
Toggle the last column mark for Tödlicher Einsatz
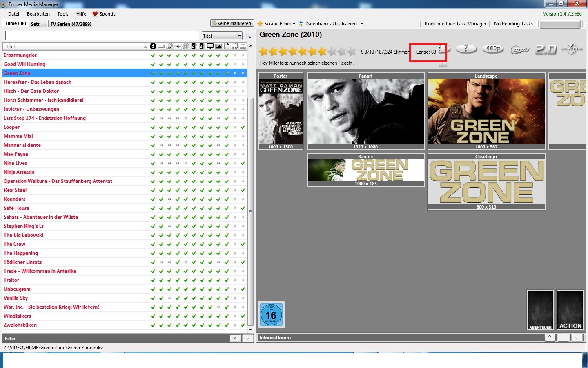point(243,262)
